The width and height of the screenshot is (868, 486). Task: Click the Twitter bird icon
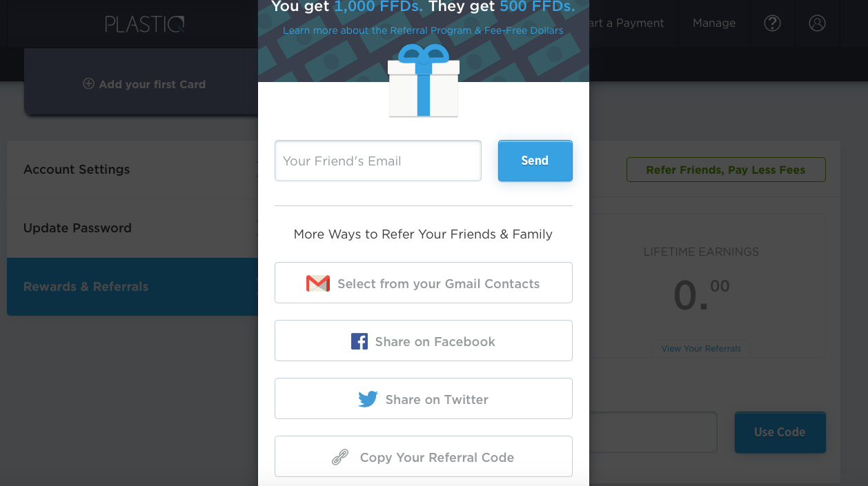(368, 398)
